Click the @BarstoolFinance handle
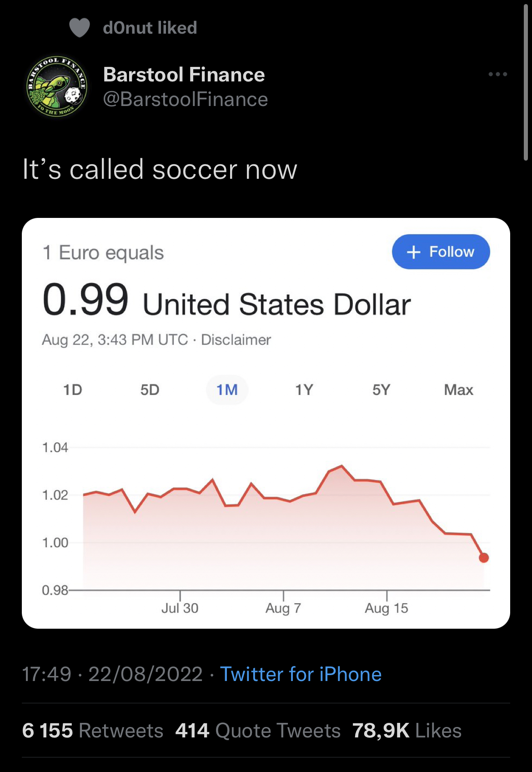 [x=186, y=99]
